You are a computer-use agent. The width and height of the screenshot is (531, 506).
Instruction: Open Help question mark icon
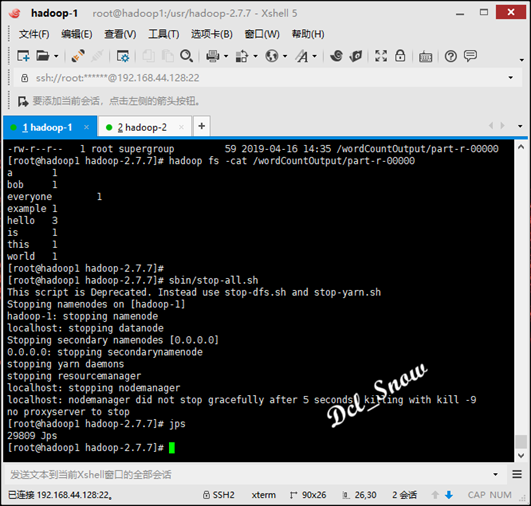coord(451,56)
